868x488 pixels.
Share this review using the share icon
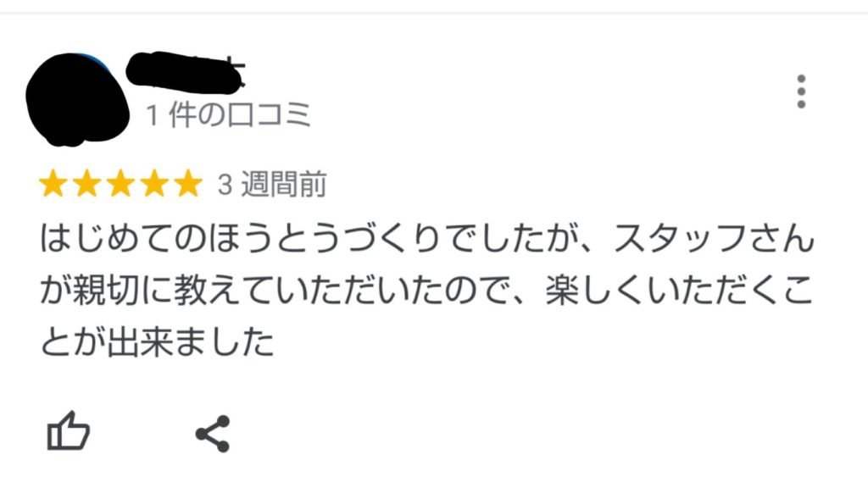click(x=213, y=434)
